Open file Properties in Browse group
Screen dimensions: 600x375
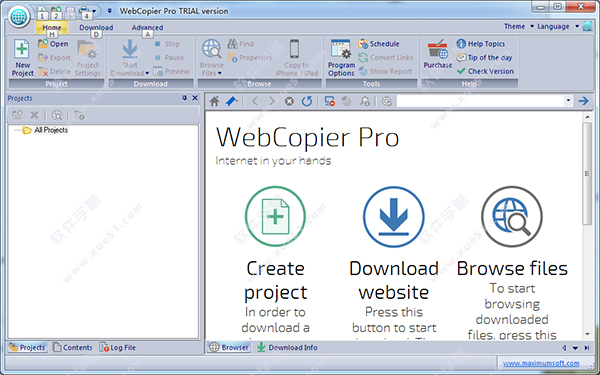tap(249, 58)
